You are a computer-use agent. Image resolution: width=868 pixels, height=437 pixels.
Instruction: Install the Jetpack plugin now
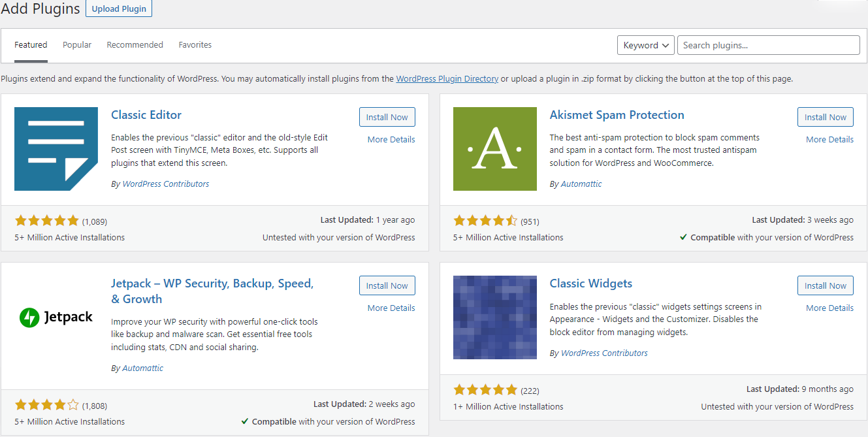click(387, 285)
